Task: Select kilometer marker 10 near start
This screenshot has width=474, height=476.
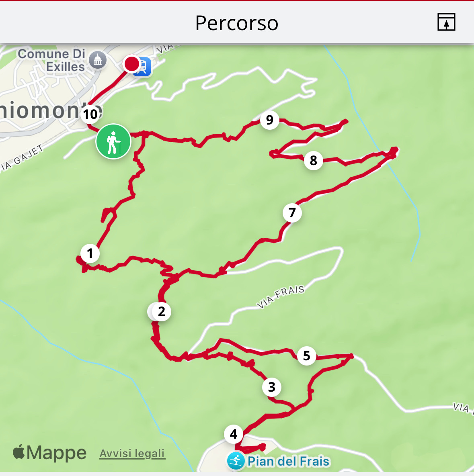Action: pos(90,114)
